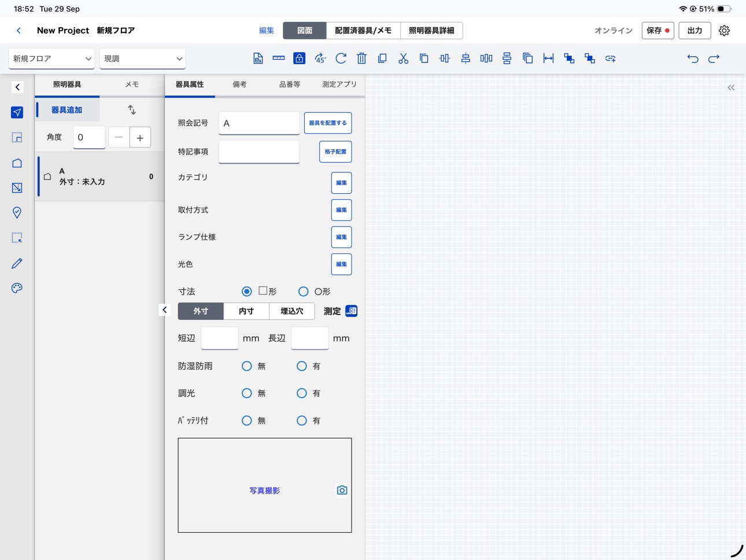Click the measure width dimension icon
The image size is (746, 560).
click(x=548, y=58)
